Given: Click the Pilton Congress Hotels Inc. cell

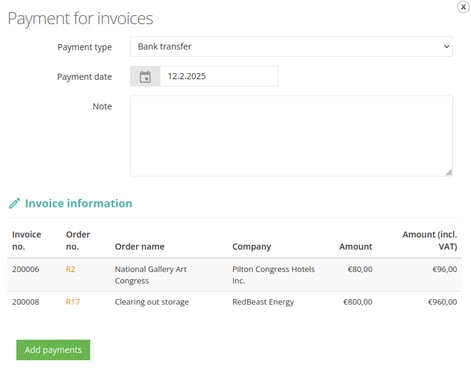Looking at the screenshot, I should pyautogui.click(x=273, y=275).
